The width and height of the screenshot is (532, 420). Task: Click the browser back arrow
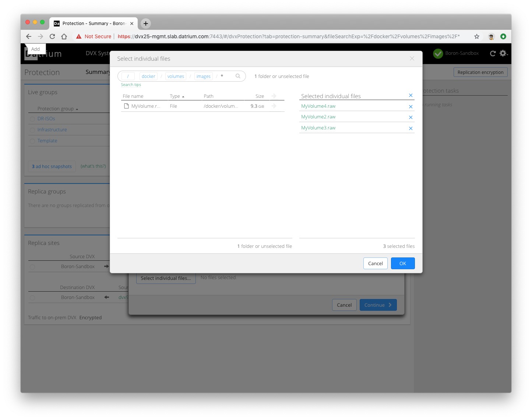(x=29, y=36)
